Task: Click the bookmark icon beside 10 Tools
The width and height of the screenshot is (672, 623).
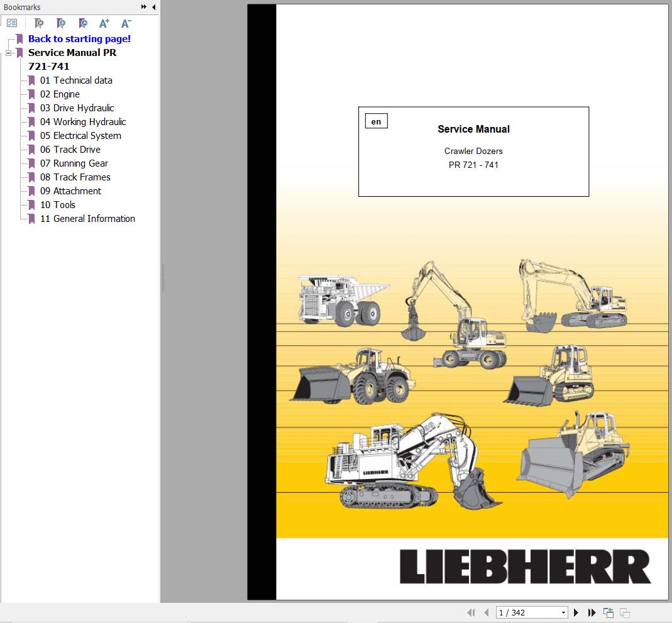Action: [31, 204]
